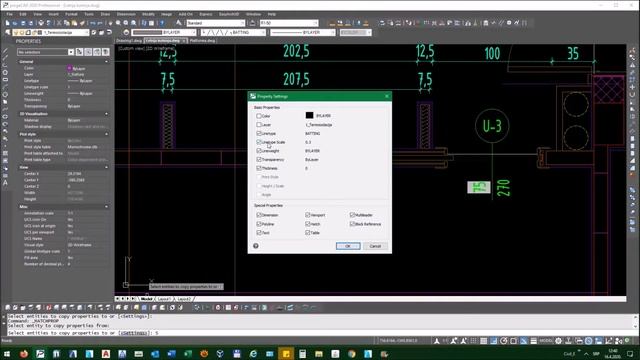
Task: Click the settings gear icon in status bar
Action: pyautogui.click(x=558, y=341)
